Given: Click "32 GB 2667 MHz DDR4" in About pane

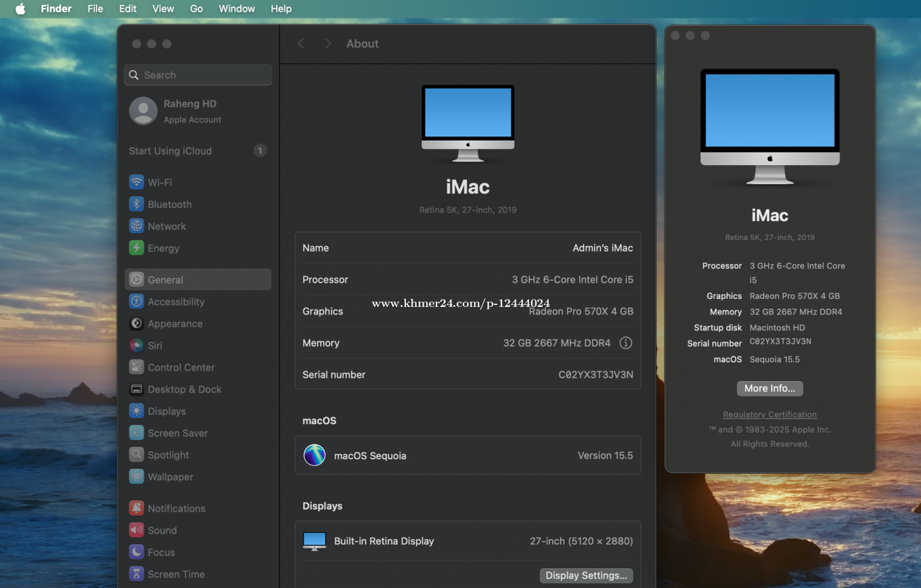Looking at the screenshot, I should [x=557, y=343].
